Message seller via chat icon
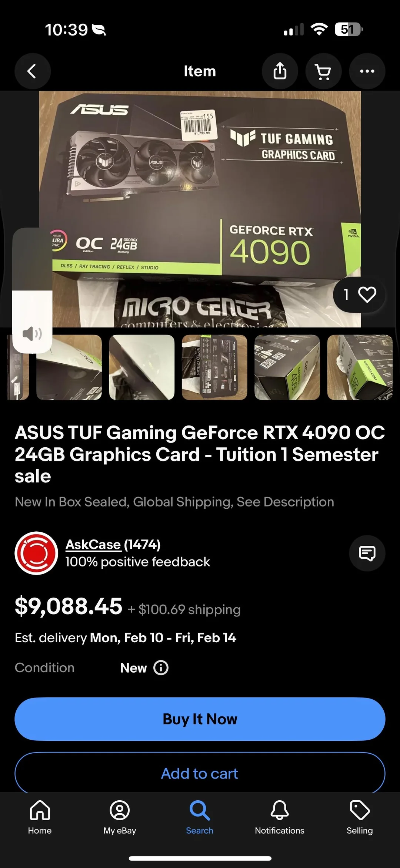400x868 pixels. coord(367,553)
